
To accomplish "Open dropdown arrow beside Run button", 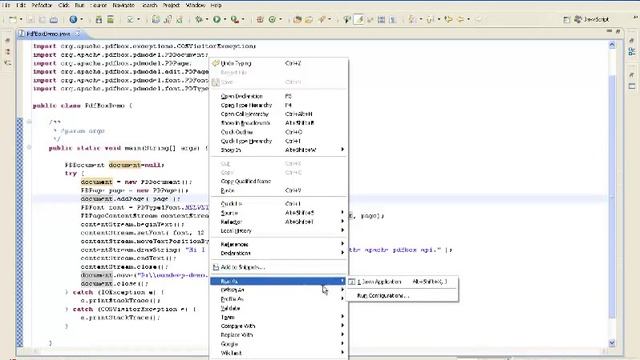I will [x=224, y=19].
